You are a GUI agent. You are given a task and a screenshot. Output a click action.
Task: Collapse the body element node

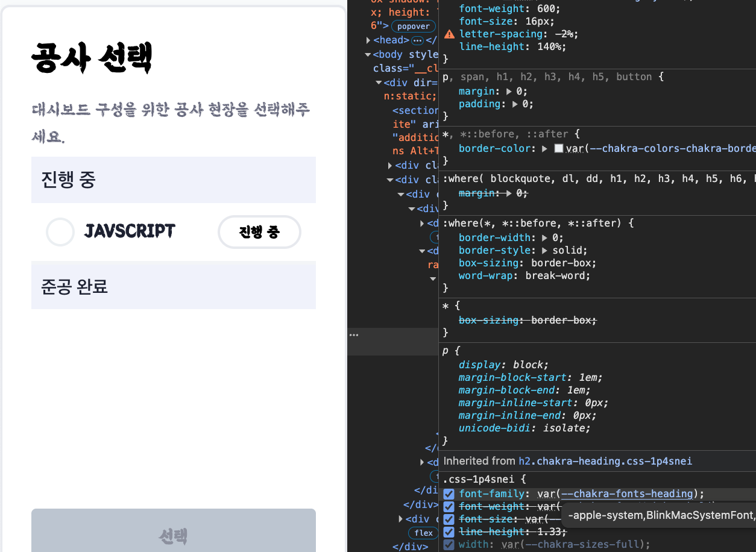368,55
